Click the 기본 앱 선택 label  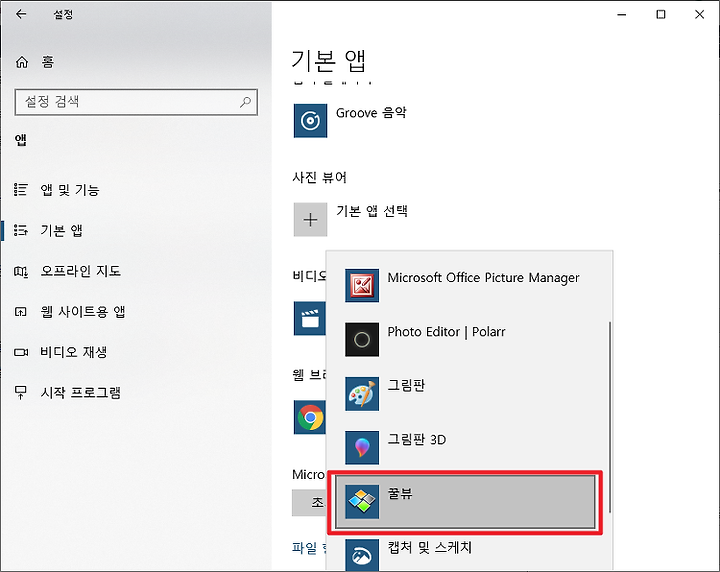[372, 211]
